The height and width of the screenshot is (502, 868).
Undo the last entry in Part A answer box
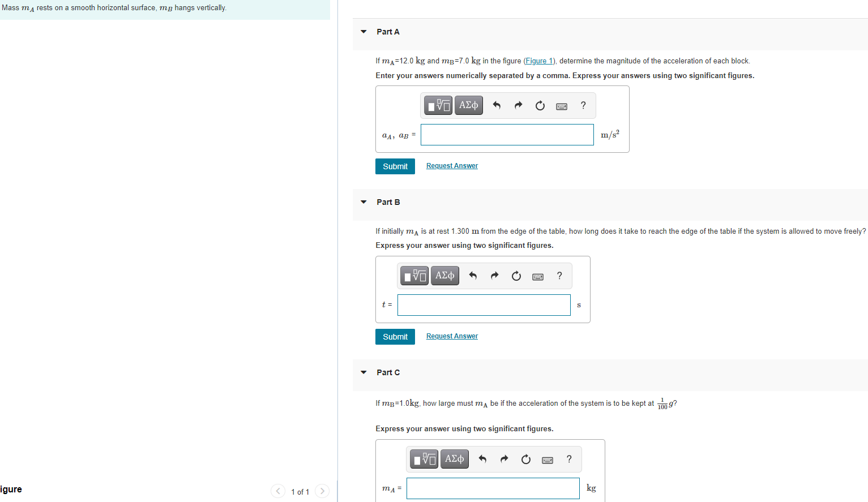497,105
